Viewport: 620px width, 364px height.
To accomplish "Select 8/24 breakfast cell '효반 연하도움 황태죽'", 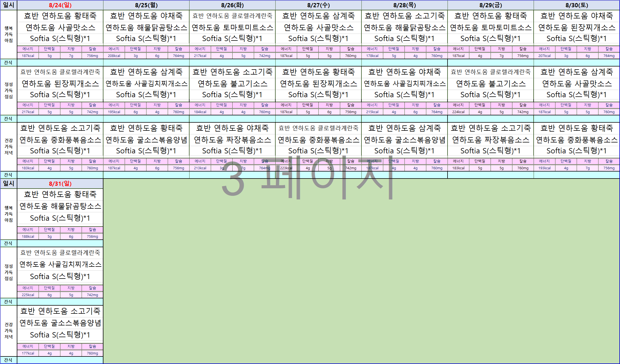I will [60, 16].
